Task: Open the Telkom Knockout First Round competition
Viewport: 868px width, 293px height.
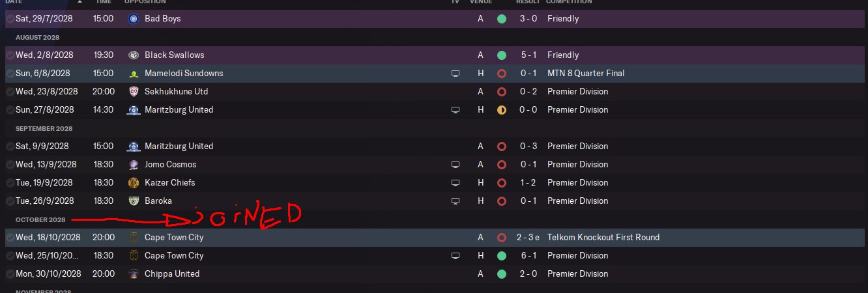Action: [x=603, y=238]
